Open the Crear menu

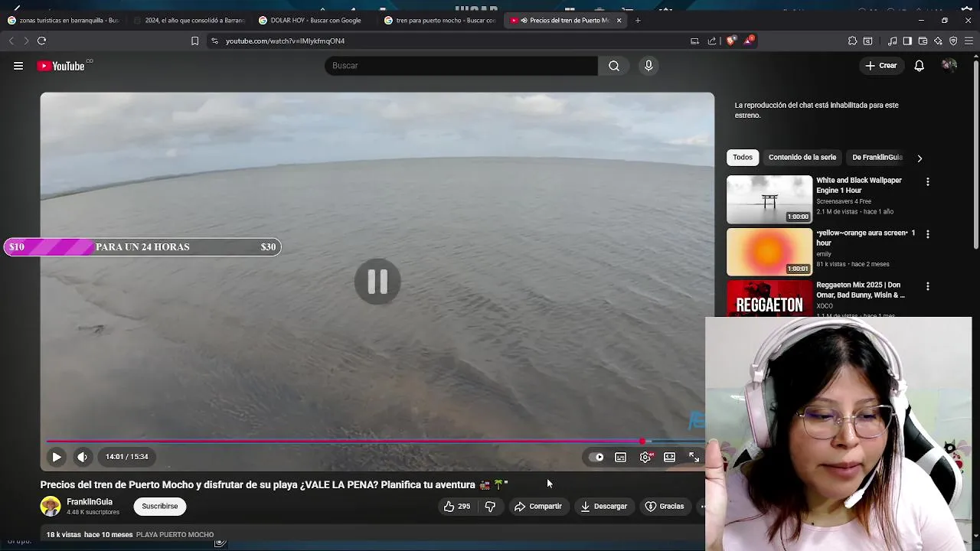880,66
